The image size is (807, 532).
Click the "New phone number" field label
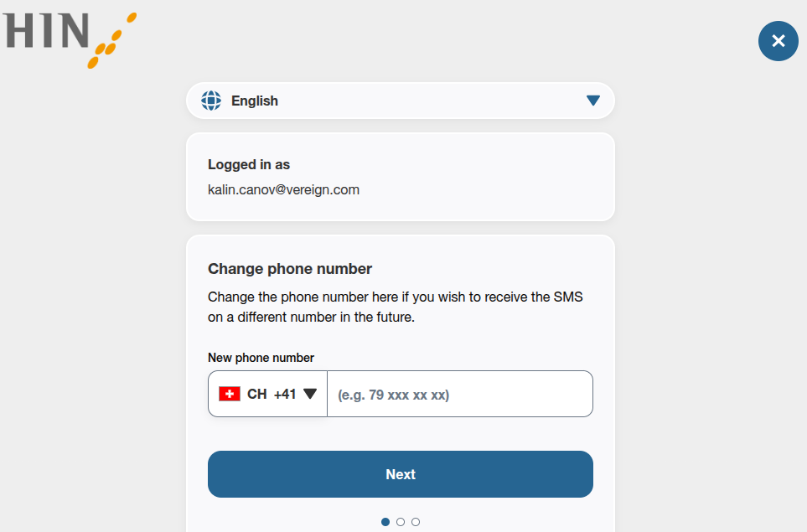[261, 358]
